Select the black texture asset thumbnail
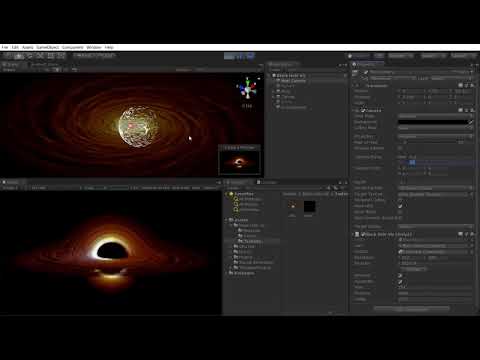This screenshot has width=480, height=360. (309, 207)
